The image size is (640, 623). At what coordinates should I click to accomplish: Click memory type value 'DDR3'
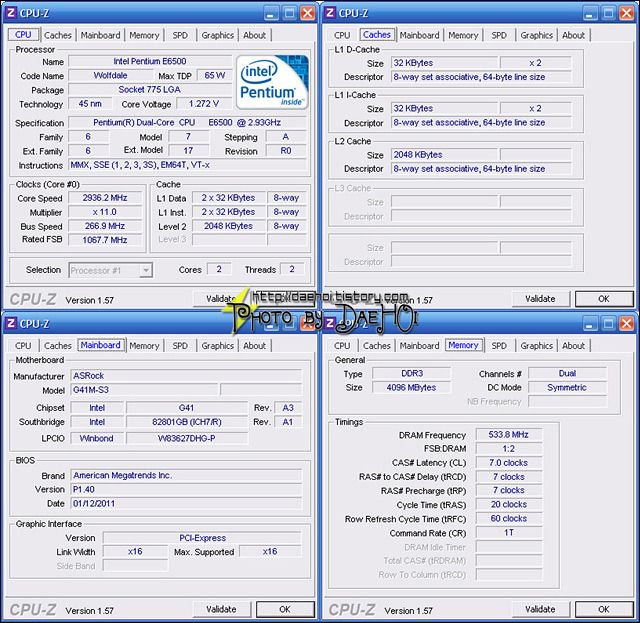[412, 374]
